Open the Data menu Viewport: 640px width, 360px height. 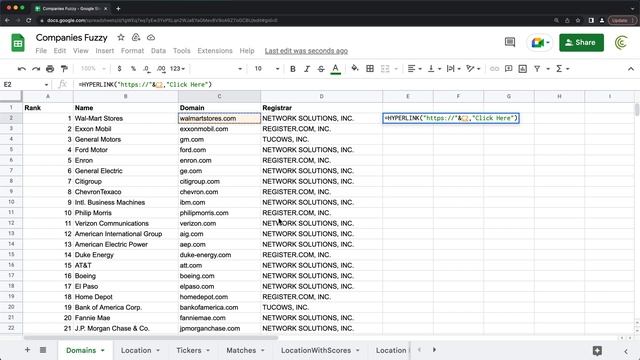tap(158, 51)
